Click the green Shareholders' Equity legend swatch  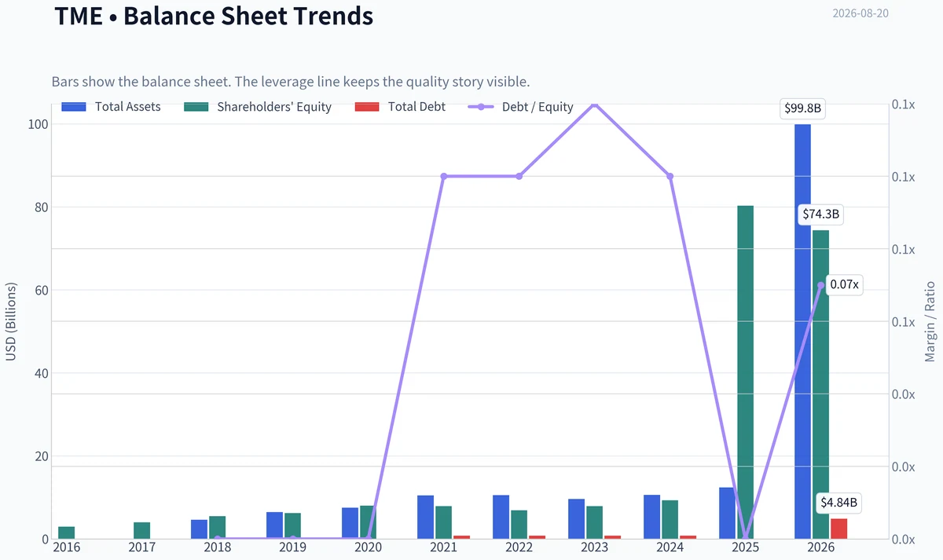pos(196,107)
